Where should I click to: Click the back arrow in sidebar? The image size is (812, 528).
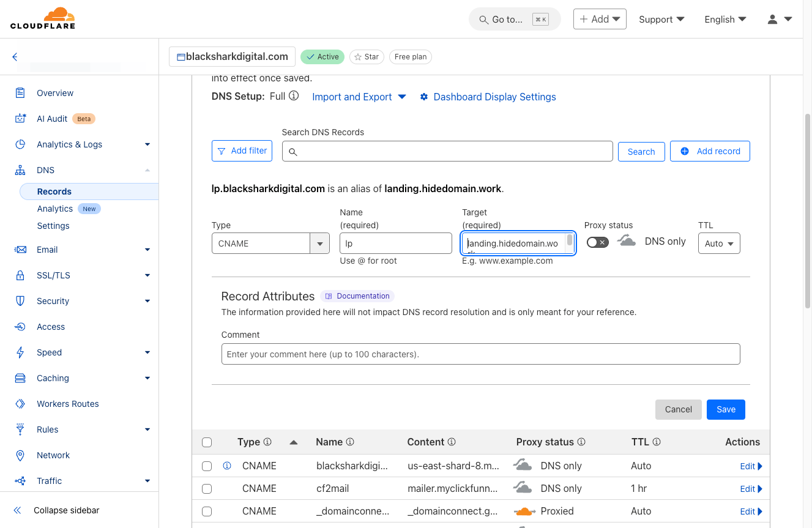(x=15, y=57)
